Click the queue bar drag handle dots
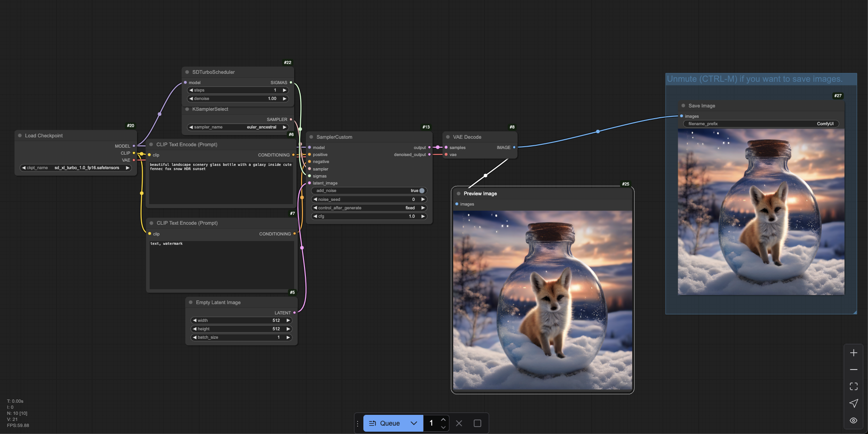 click(358, 423)
